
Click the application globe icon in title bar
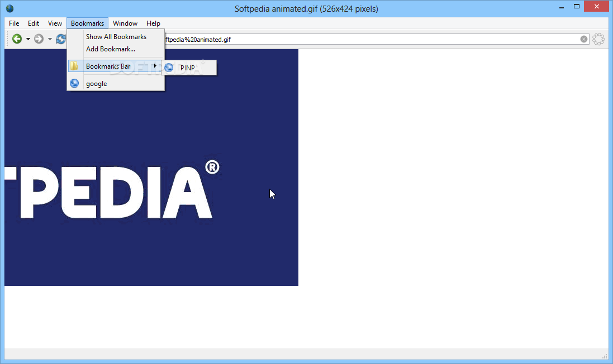[9, 8]
